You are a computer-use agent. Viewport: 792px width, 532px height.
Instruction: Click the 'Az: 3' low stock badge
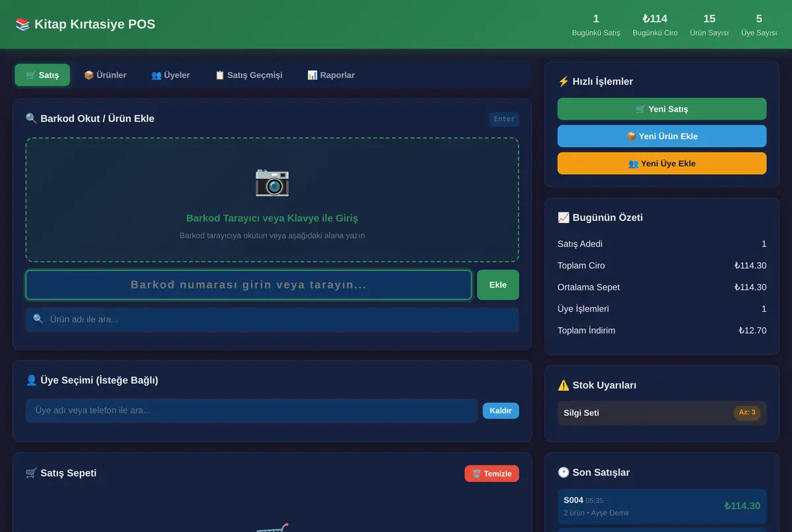(748, 413)
